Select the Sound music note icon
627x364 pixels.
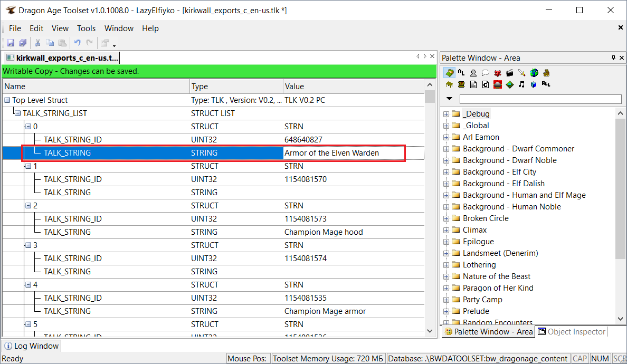coord(521,84)
